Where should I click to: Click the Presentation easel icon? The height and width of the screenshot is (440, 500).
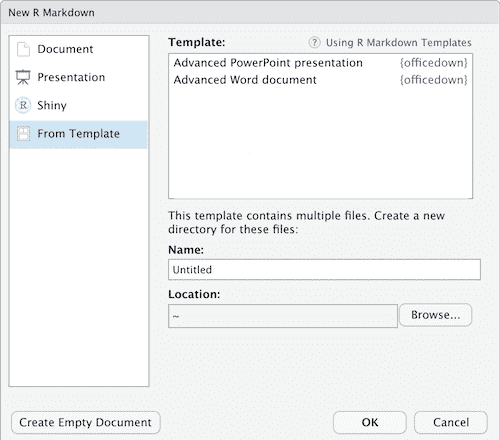coord(23,77)
